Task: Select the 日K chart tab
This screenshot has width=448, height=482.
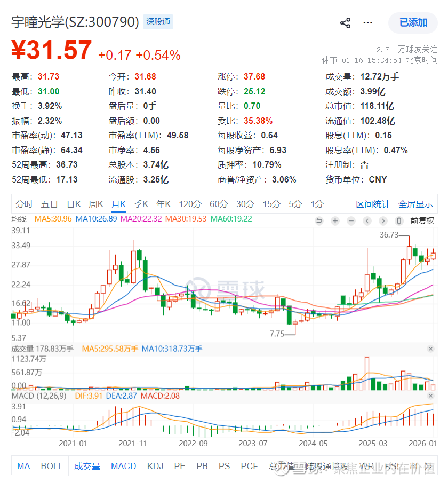Action: pos(74,204)
